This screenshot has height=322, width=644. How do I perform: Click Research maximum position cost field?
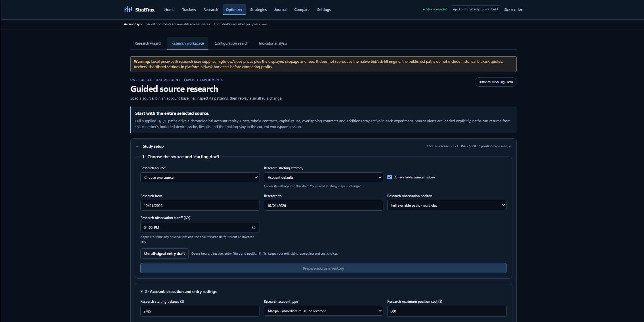[447, 311]
